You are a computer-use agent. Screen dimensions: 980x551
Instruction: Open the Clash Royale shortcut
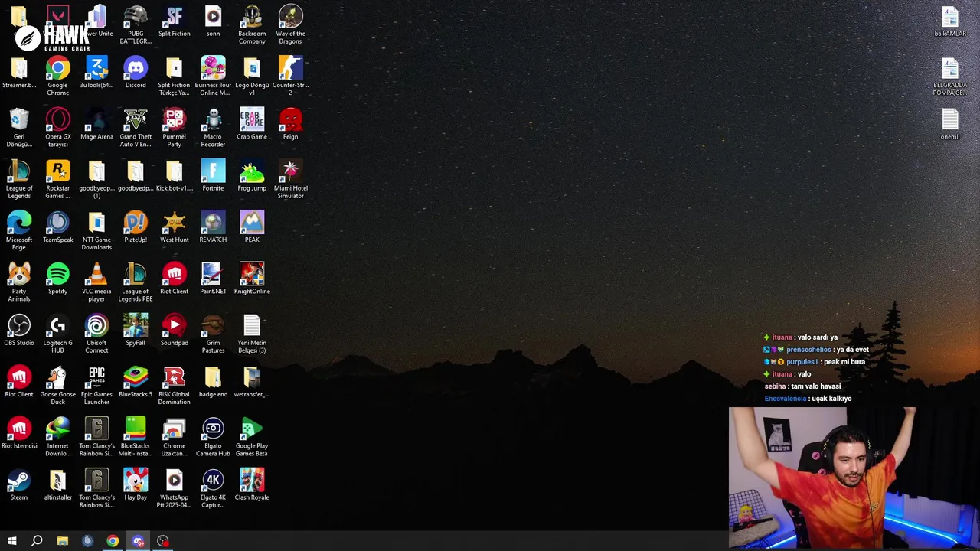pyautogui.click(x=252, y=480)
